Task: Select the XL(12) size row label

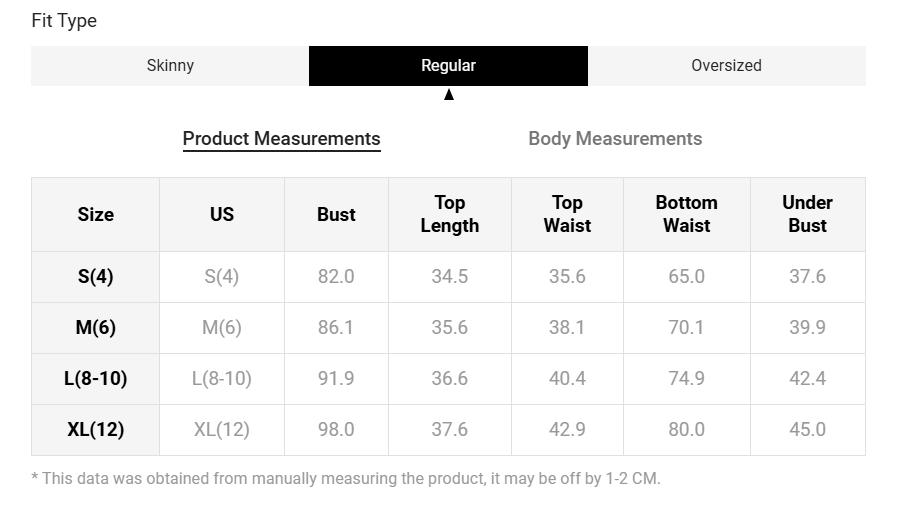Action: (96, 430)
